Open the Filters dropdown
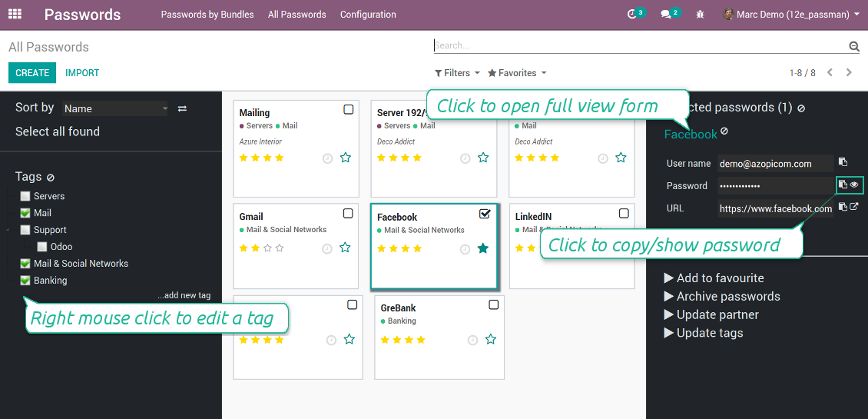 coord(457,73)
